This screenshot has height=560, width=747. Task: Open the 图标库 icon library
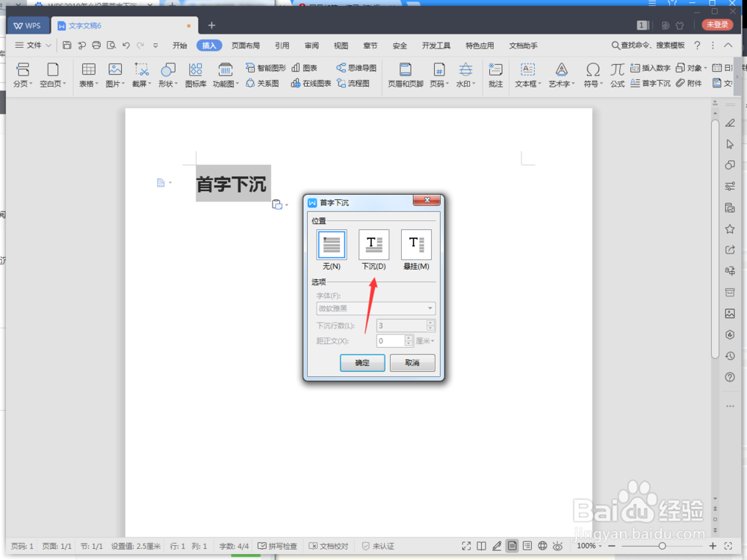click(195, 75)
